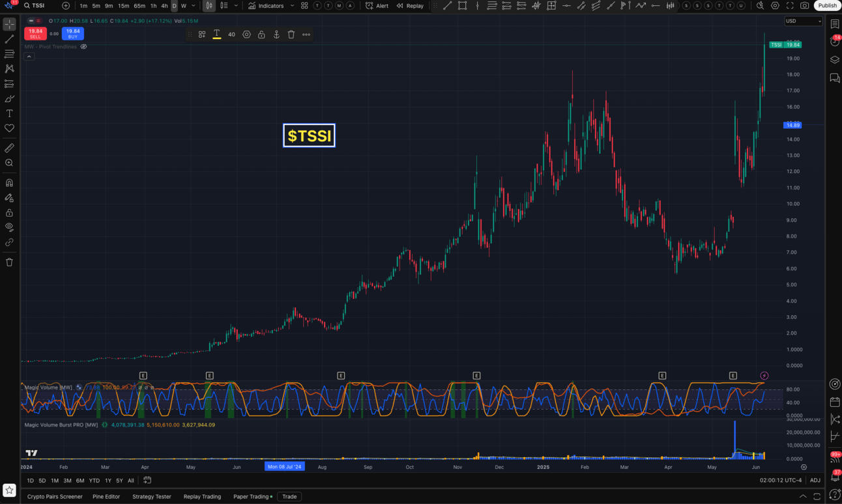This screenshot has width=842, height=504.
Task: Expand the timeframe interval dropdown
Action: tap(194, 6)
